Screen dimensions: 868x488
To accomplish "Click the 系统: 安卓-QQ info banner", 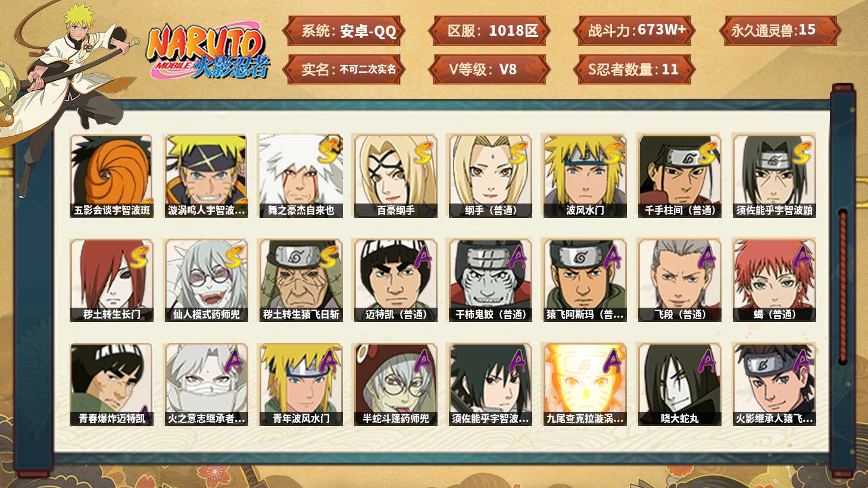I will point(344,31).
